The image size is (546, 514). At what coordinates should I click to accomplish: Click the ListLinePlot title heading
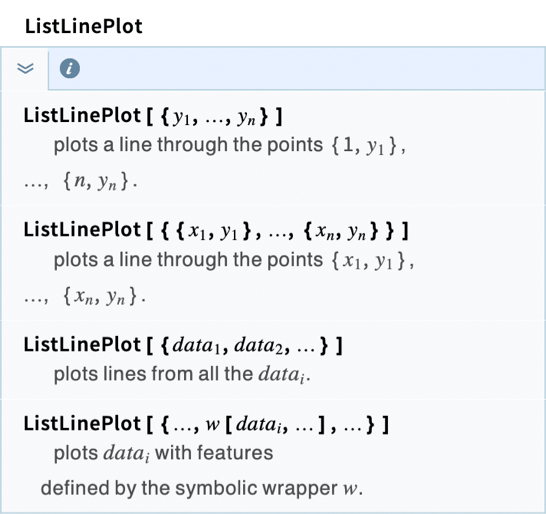click(84, 26)
